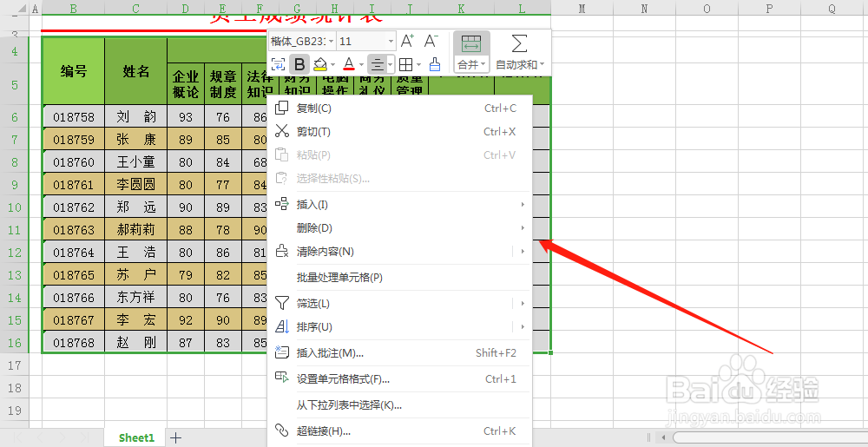868x447 pixels.
Task: Click the decrease font size icon
Action: click(431, 41)
